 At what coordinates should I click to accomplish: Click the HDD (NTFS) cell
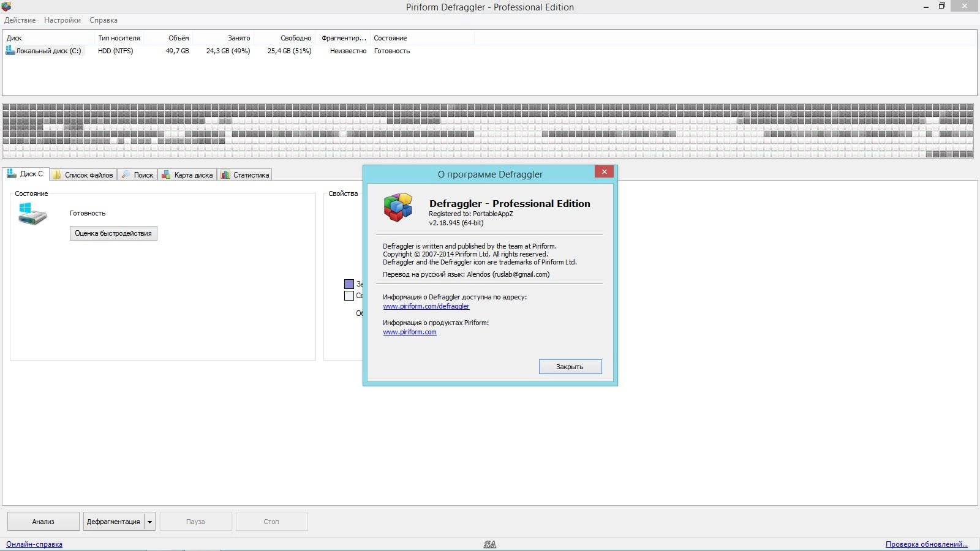(x=115, y=51)
